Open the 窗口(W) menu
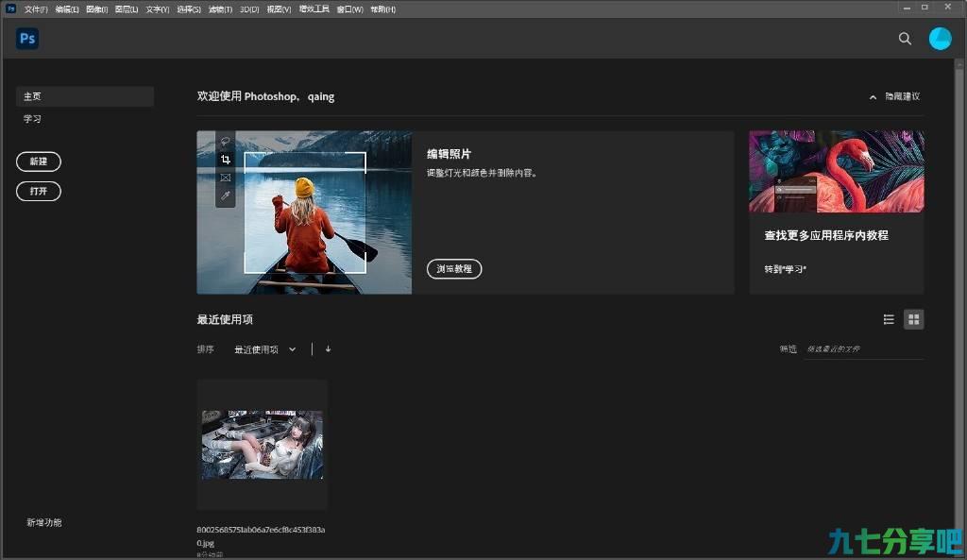Viewport: 967px width, 560px height. [x=349, y=9]
